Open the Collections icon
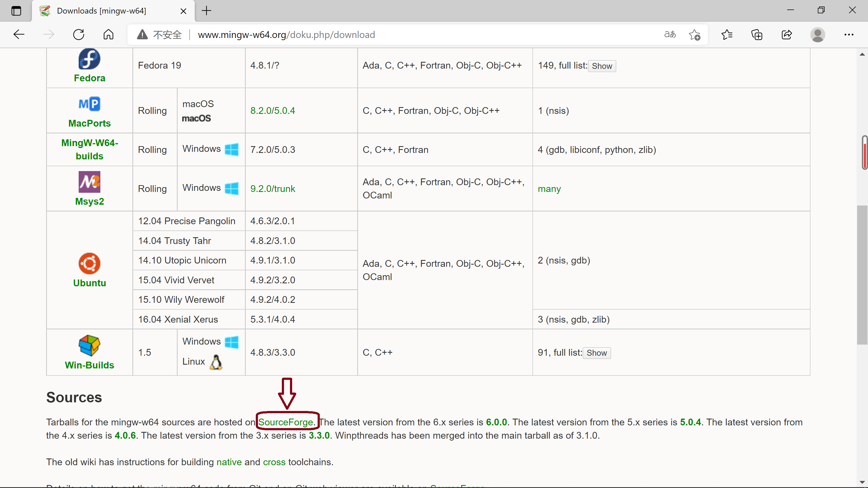Viewport: 868px width, 488px height. [x=757, y=35]
